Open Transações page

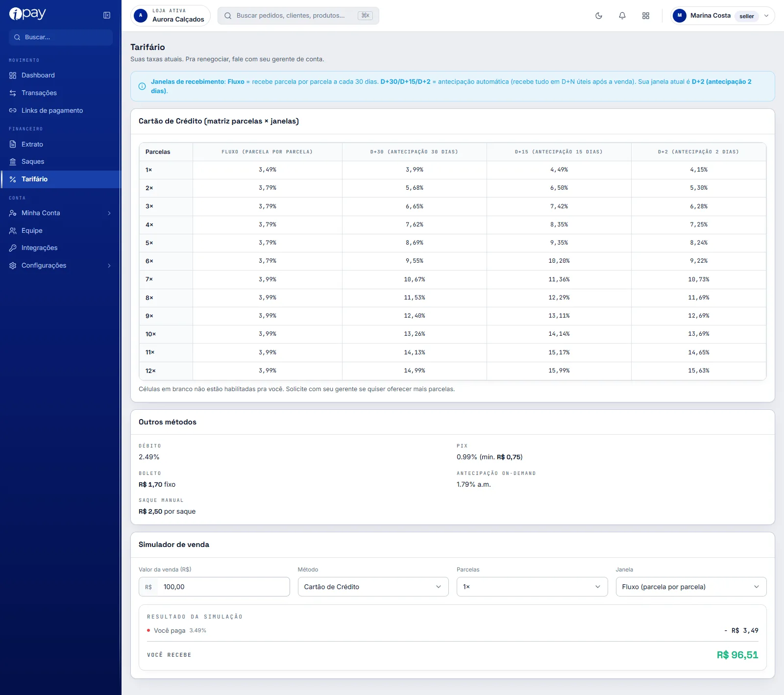coord(61,93)
